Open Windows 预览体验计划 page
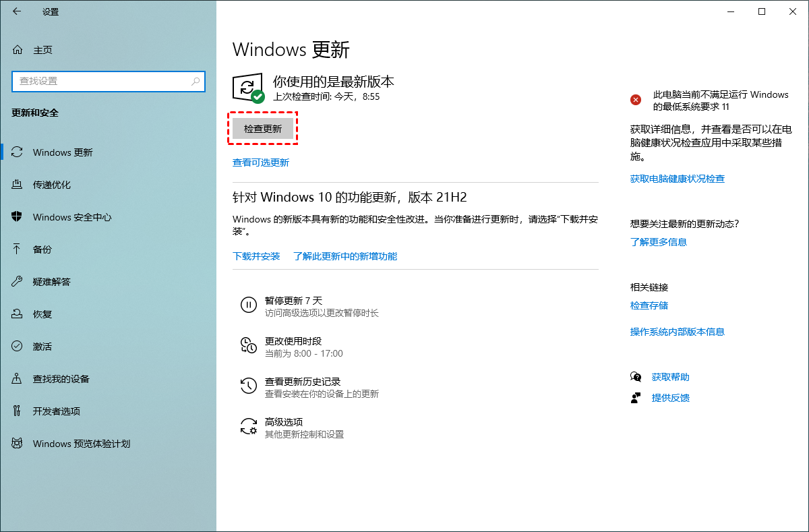Image resolution: width=809 pixels, height=532 pixels. tap(82, 444)
